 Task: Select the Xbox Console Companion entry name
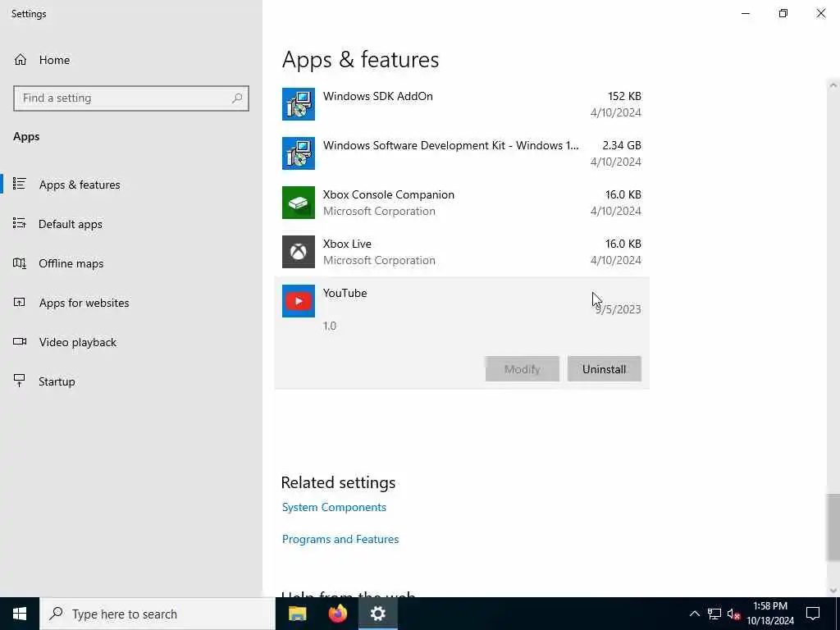coord(388,195)
